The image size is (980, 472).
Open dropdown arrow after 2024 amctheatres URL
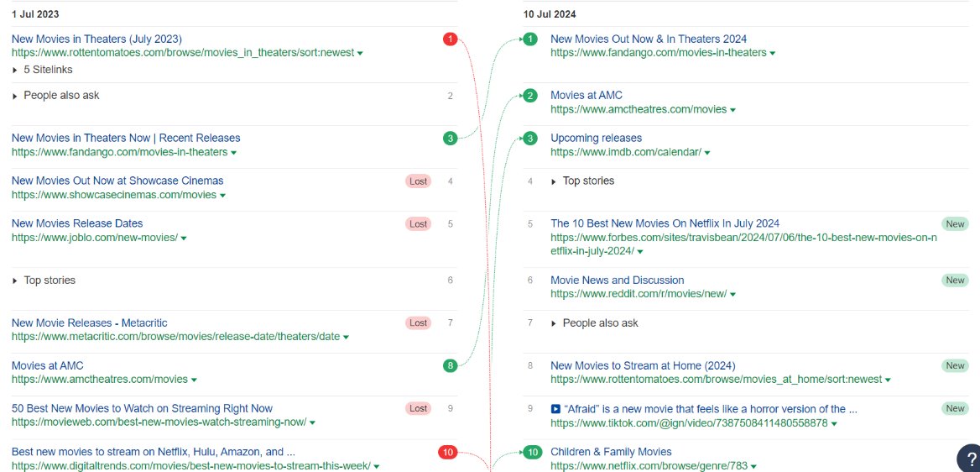[732, 109]
